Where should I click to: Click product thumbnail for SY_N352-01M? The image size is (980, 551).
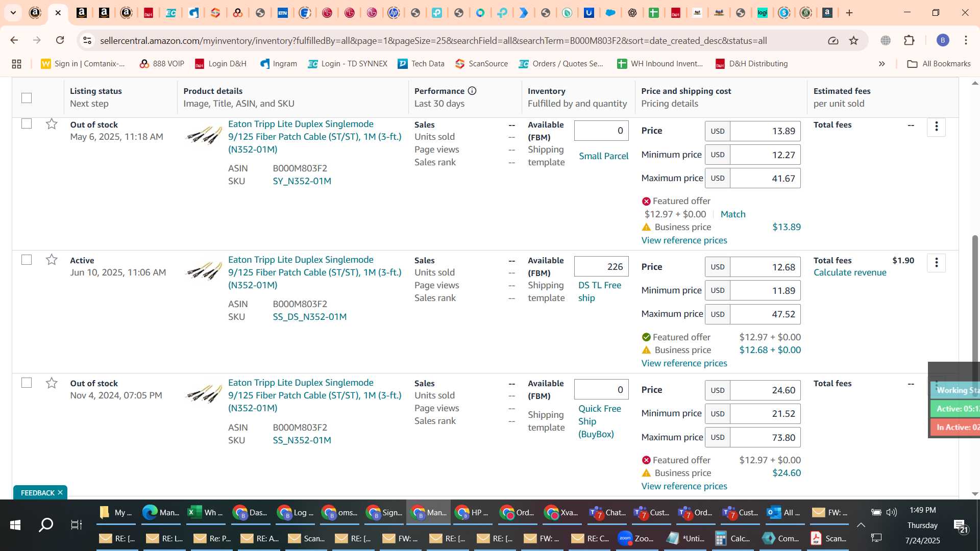[x=204, y=135]
